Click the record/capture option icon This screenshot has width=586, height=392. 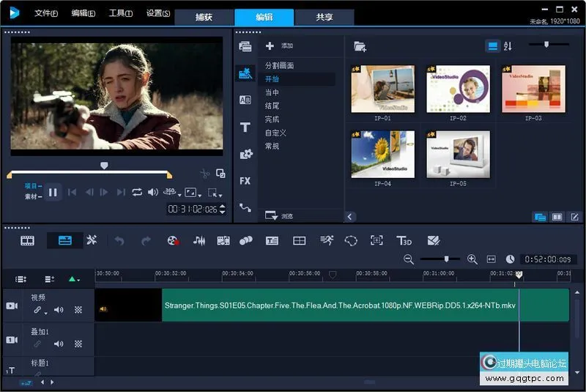tap(173, 240)
